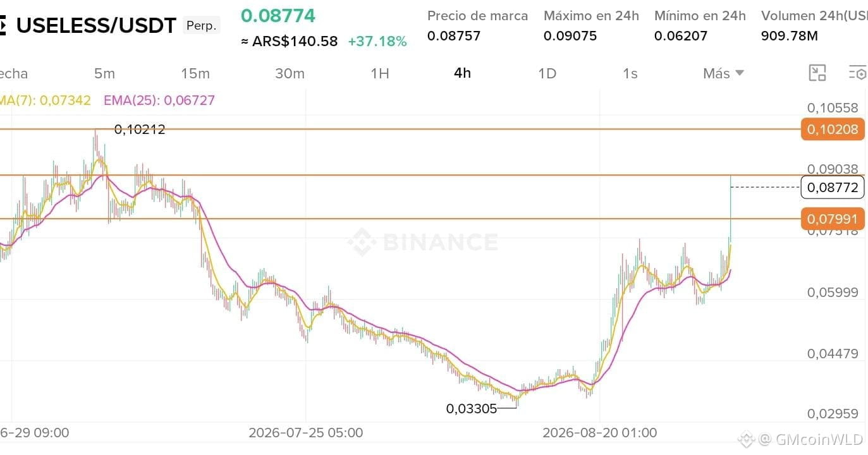Select the 4h timeframe tab
Viewport: 868px width, 455px height.
pyautogui.click(x=462, y=73)
